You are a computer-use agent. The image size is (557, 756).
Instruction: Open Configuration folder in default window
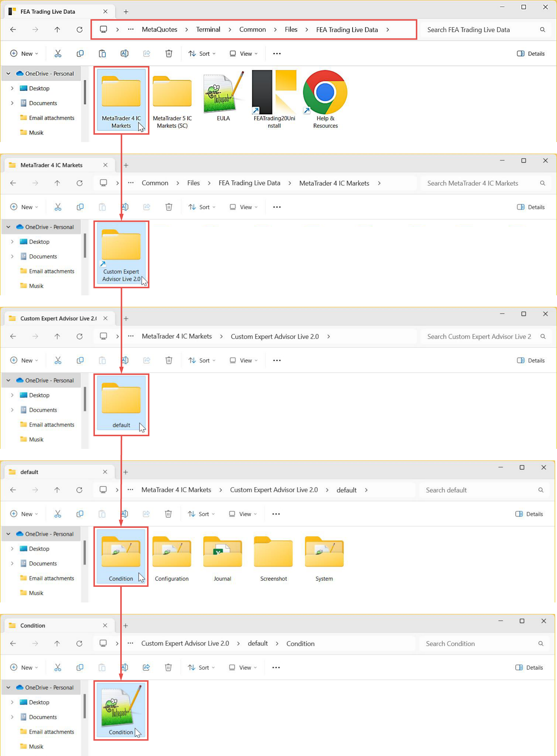point(172,559)
